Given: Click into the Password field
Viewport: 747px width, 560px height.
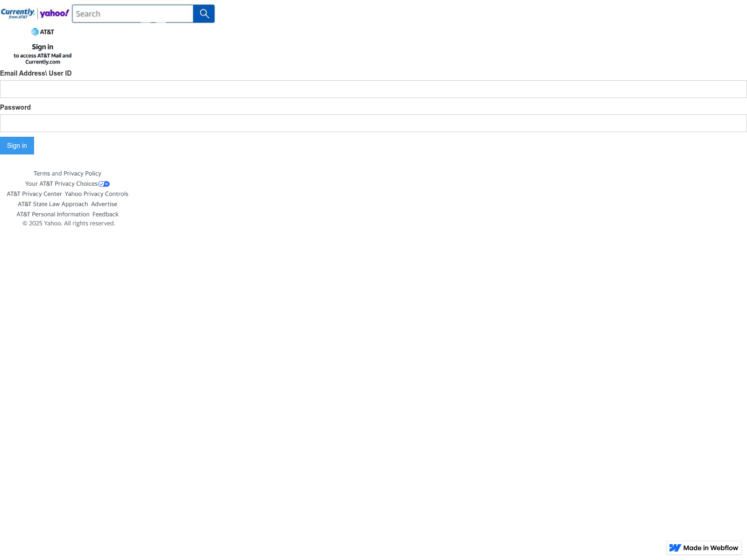Looking at the screenshot, I should pos(373,123).
